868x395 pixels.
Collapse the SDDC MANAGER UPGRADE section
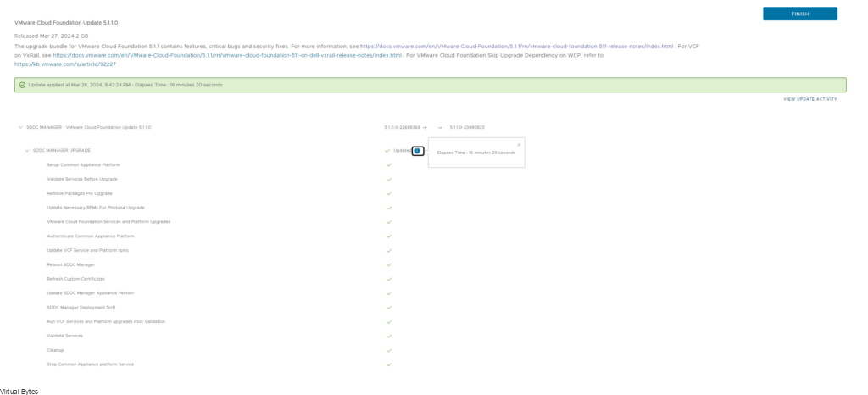click(27, 150)
